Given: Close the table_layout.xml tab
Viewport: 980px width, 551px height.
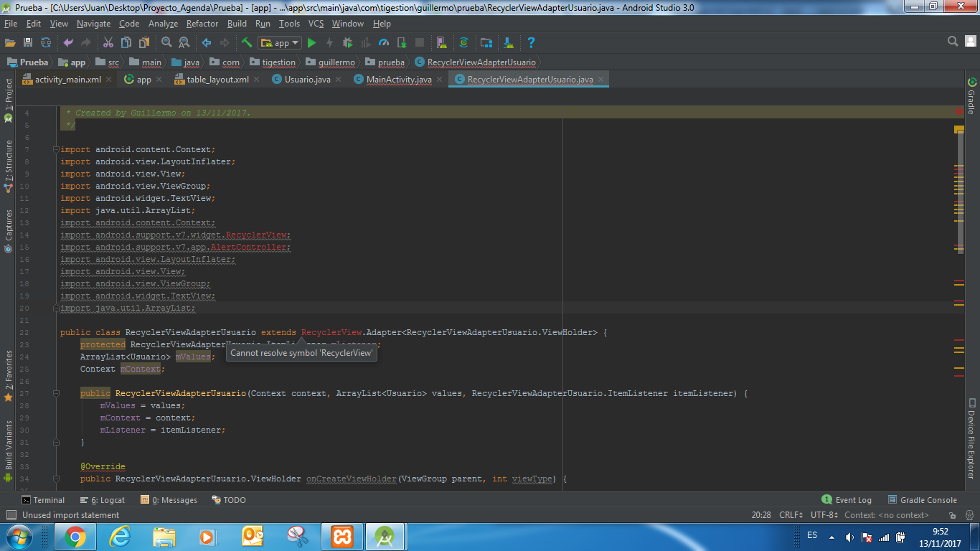Looking at the screenshot, I should click(x=258, y=80).
